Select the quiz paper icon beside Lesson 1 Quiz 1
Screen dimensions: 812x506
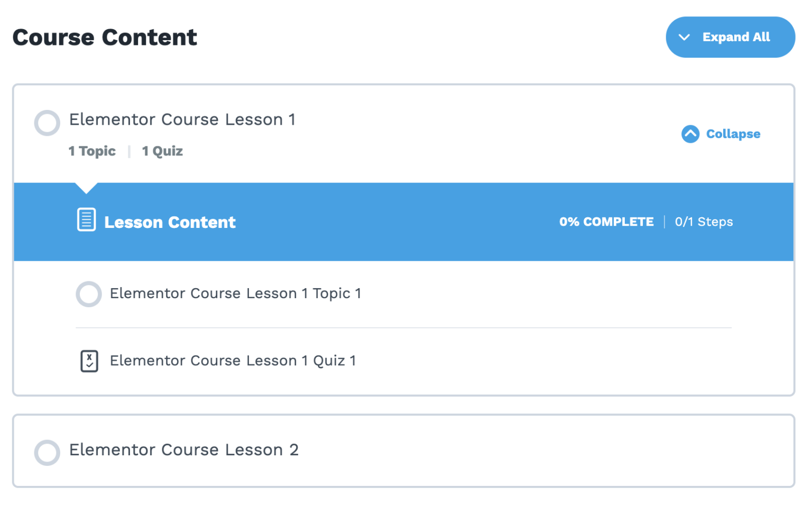(89, 361)
